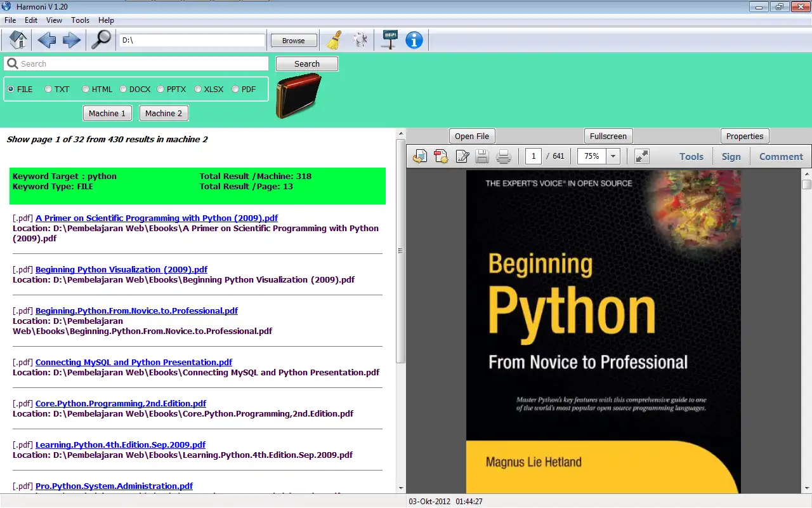Open the Tools menu in menu bar
The image size is (812, 508).
click(x=80, y=20)
